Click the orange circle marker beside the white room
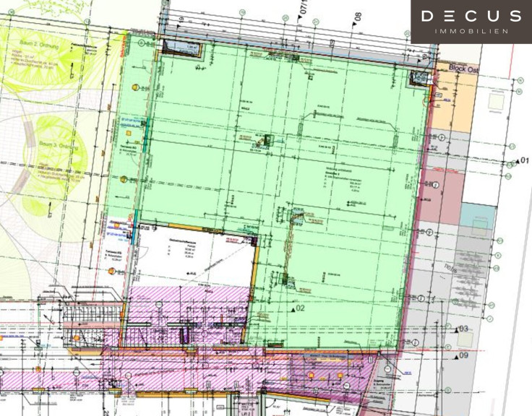The image size is (532, 416). [x=112, y=271]
